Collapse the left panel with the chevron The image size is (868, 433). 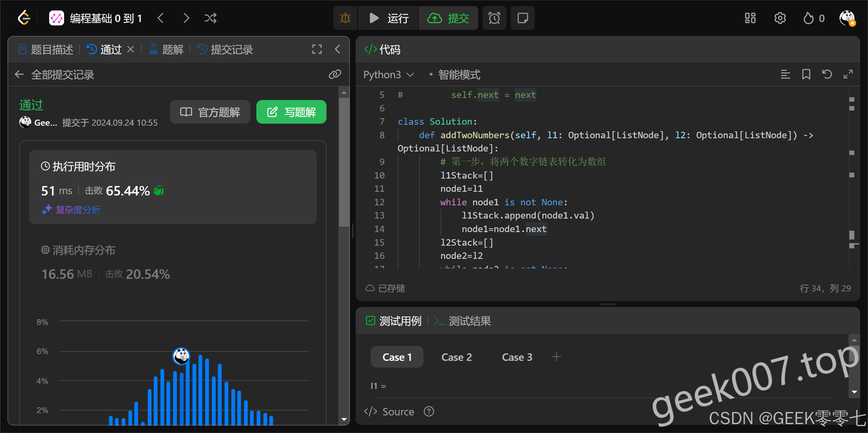click(337, 49)
